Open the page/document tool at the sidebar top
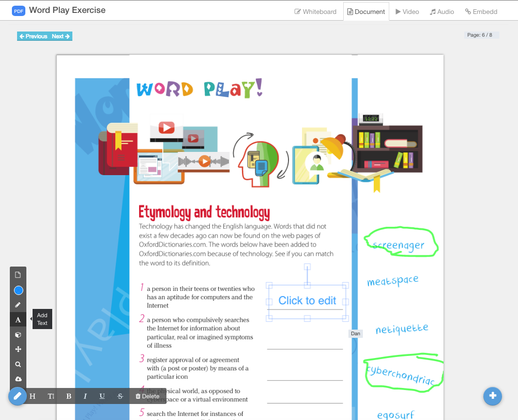This screenshot has height=420, width=518. (x=18, y=274)
